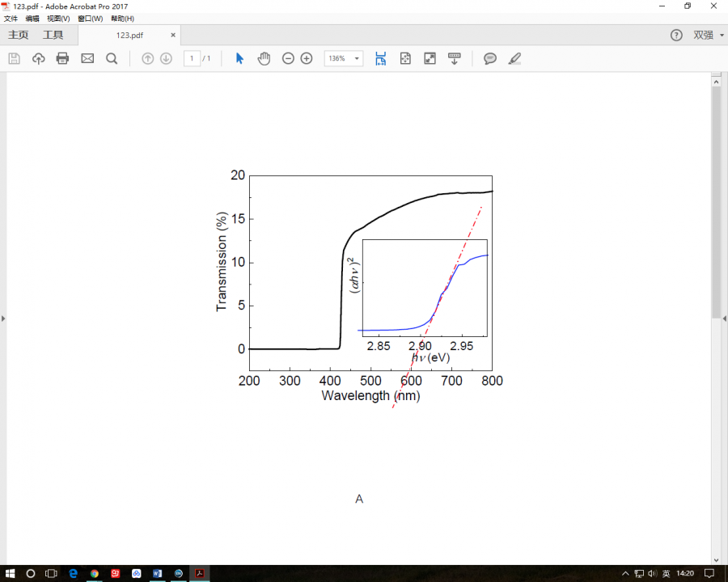
Task: Select the Hand pan tool
Action: 264,58
